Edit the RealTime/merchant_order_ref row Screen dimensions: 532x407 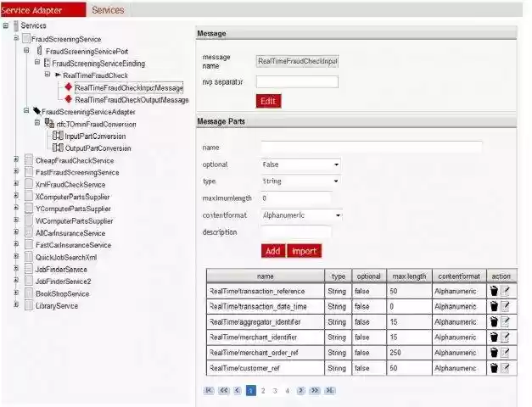tap(505, 353)
